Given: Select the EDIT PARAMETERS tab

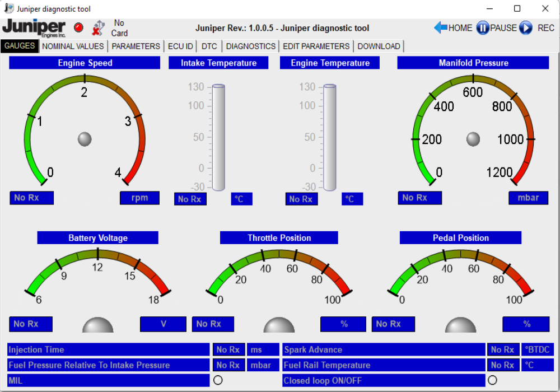Looking at the screenshot, I should click(316, 46).
